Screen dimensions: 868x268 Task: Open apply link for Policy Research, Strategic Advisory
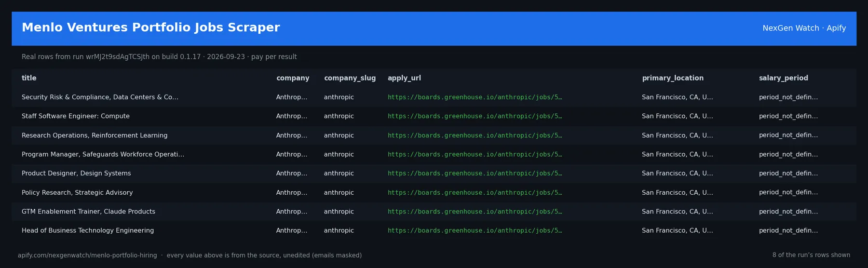(x=475, y=192)
